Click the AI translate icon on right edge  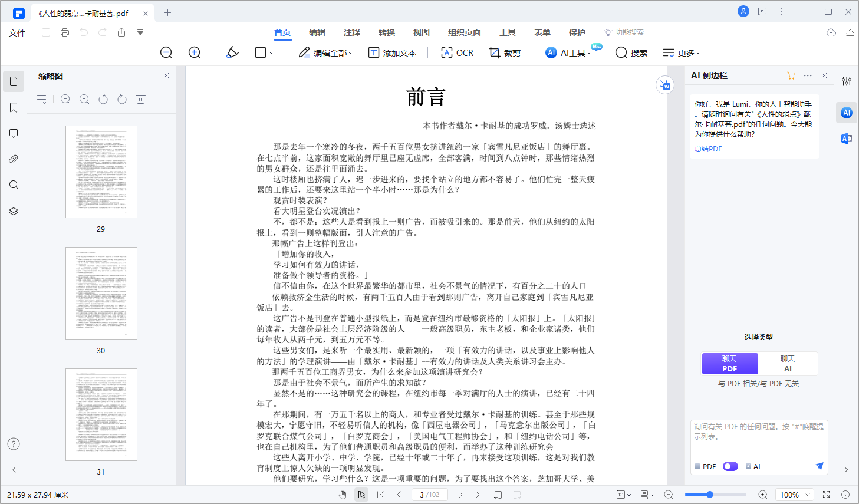coord(847,139)
